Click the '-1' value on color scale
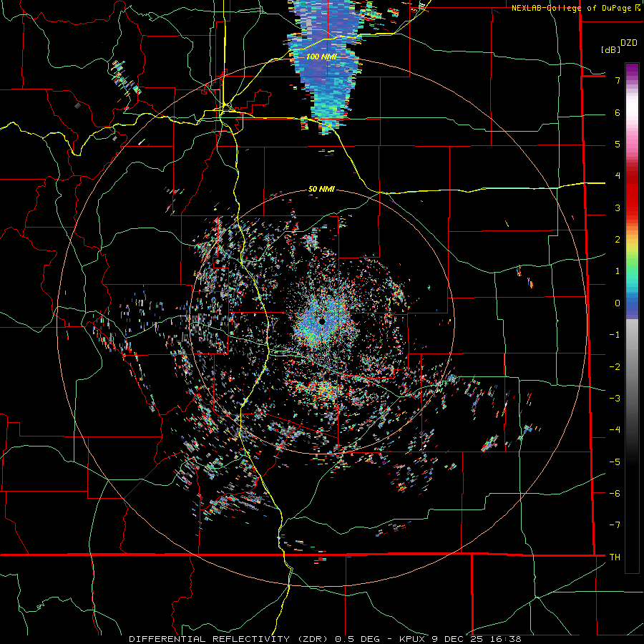Screen dimensions: 644x644 pos(615,335)
